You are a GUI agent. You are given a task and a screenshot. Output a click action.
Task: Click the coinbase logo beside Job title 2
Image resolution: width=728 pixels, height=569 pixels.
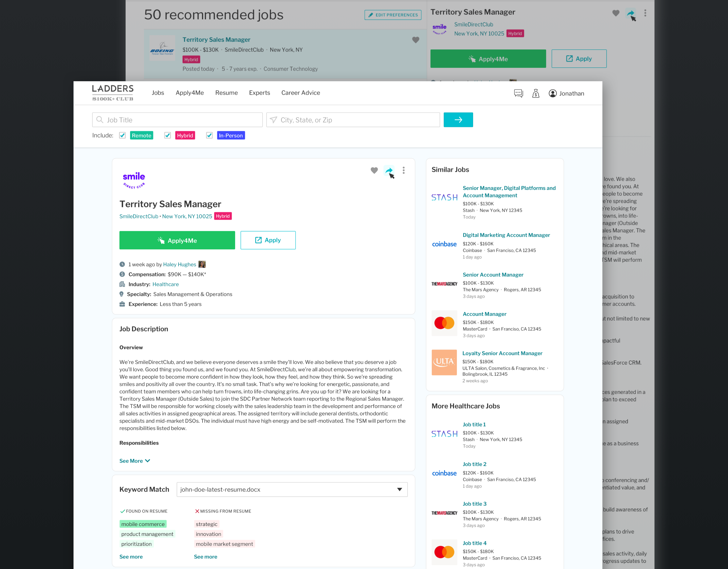pos(444,473)
